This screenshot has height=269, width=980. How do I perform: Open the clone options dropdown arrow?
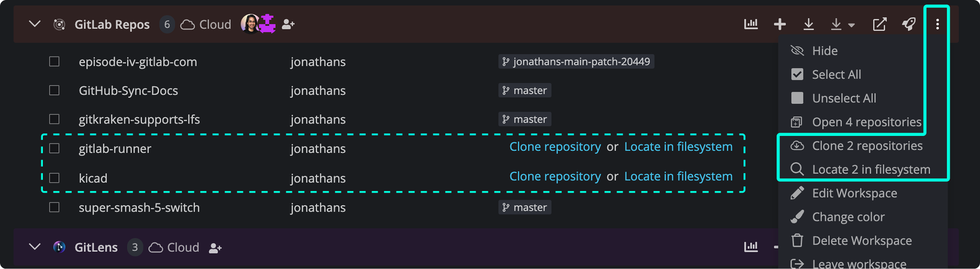click(x=852, y=25)
